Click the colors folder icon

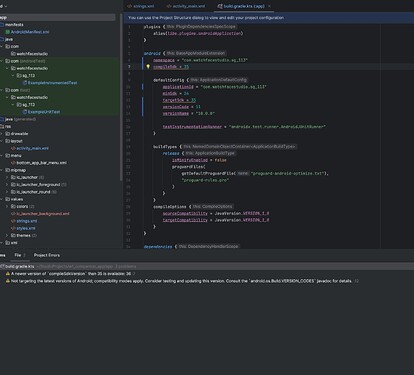13,207
